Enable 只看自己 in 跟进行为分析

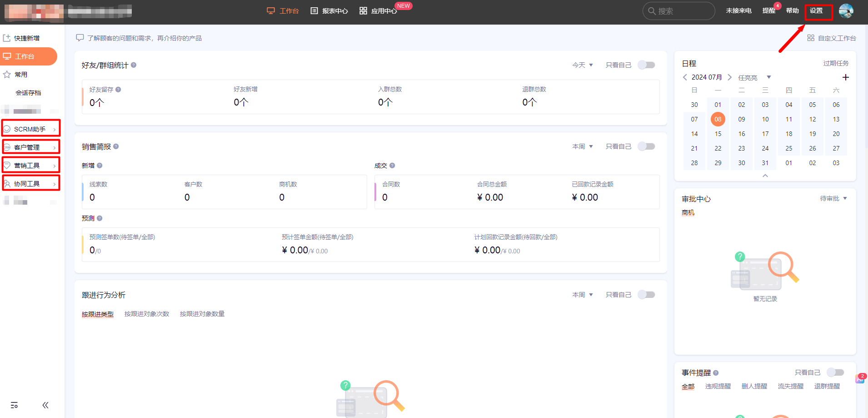[646, 295]
